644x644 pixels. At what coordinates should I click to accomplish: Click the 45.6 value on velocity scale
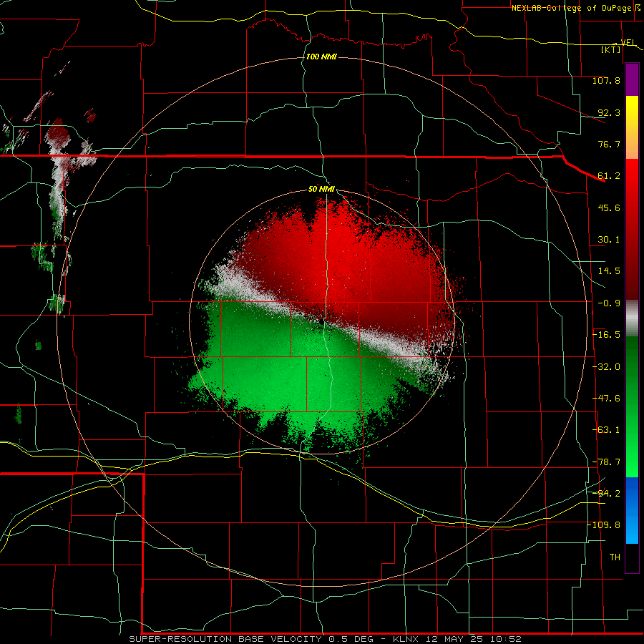pyautogui.click(x=609, y=208)
